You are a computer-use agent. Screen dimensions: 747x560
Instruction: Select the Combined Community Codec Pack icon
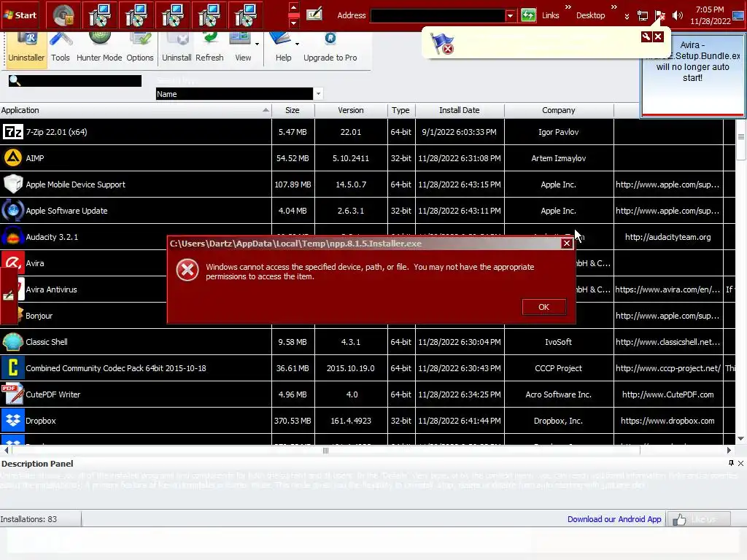(13, 367)
